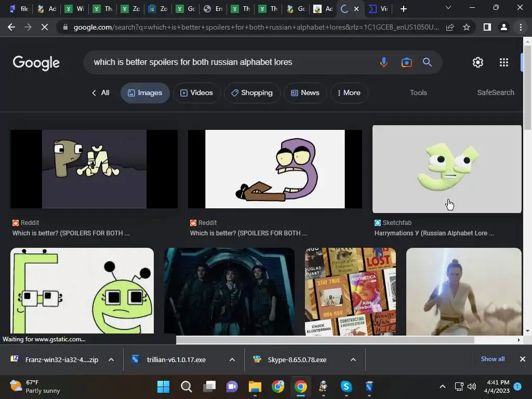Viewport: 532px width, 399px height.
Task: Open a new browser tab
Action: point(403,9)
